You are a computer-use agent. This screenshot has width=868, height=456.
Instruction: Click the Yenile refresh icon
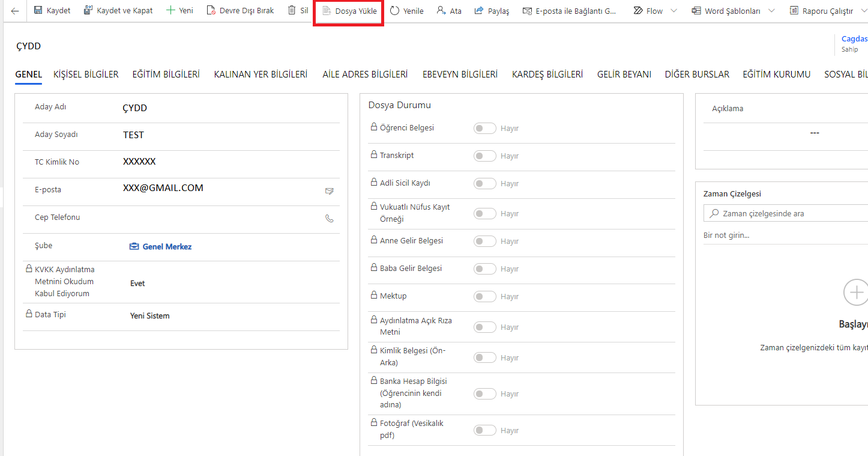pyautogui.click(x=394, y=11)
